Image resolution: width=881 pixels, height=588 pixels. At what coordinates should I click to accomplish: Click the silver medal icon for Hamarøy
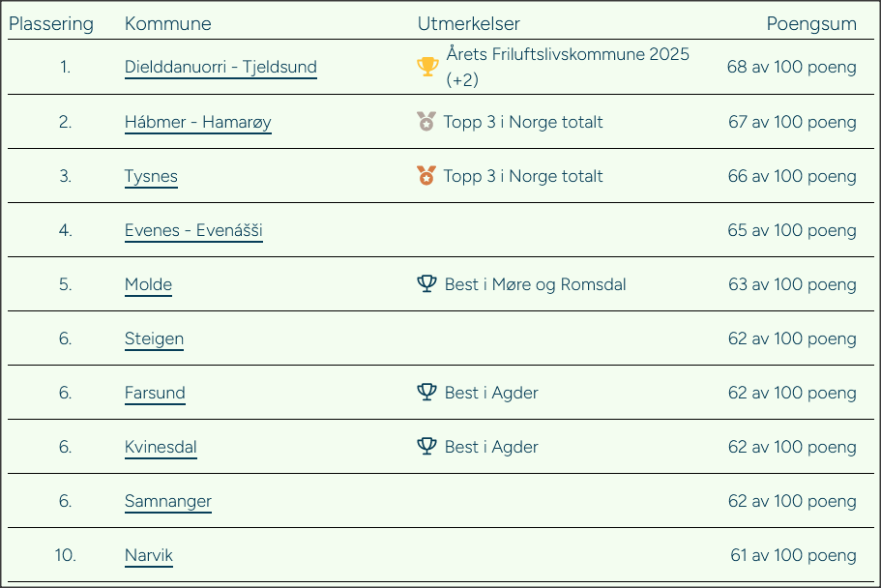coord(426,122)
